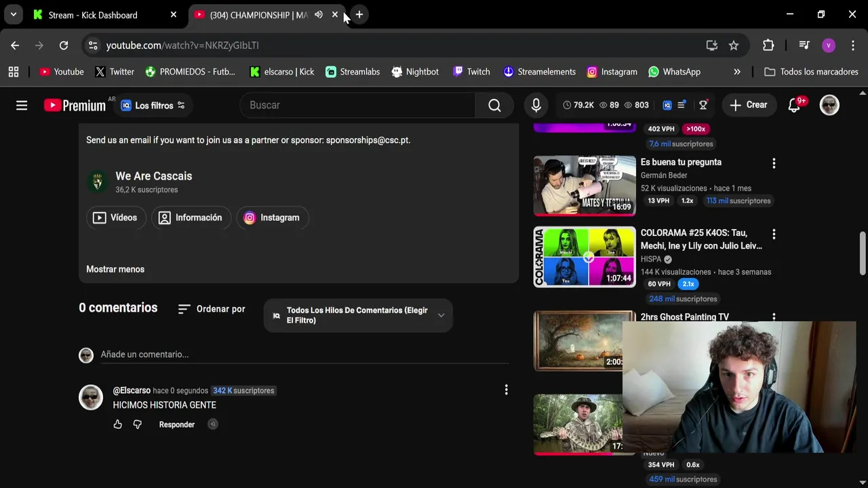The height and width of the screenshot is (488, 868).
Task: Go back in browser history
Action: pyautogui.click(x=15, y=45)
